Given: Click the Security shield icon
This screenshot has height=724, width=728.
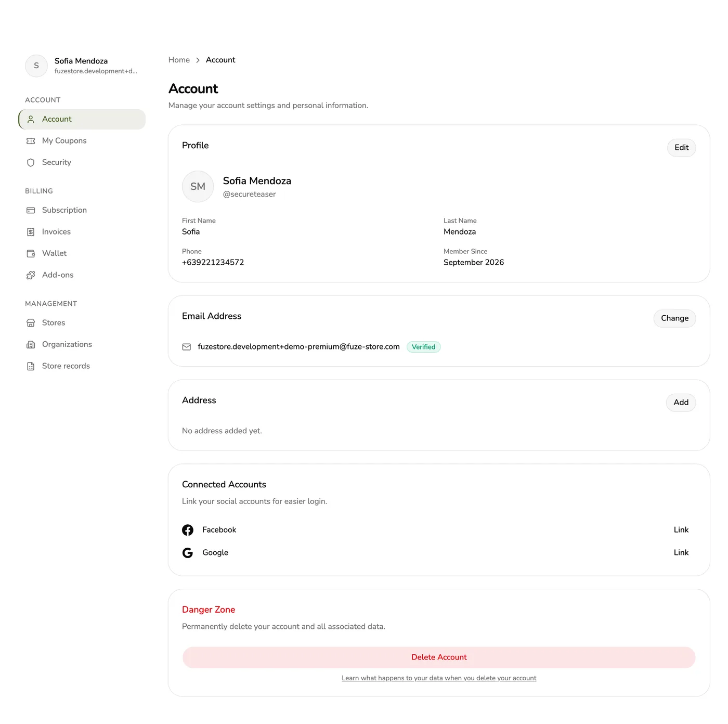Looking at the screenshot, I should point(31,162).
